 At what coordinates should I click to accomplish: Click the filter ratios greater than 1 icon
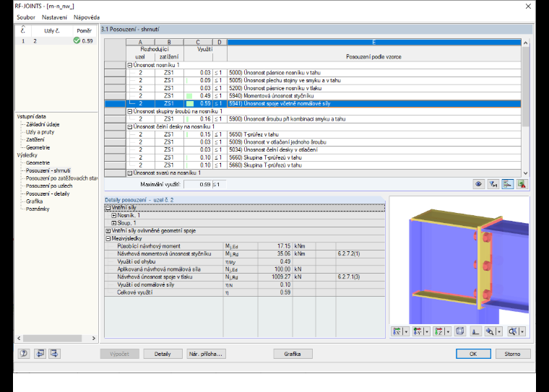point(493,184)
